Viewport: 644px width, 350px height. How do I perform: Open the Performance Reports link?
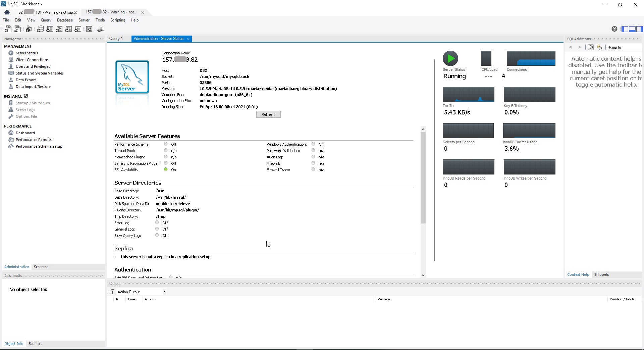[x=34, y=140]
